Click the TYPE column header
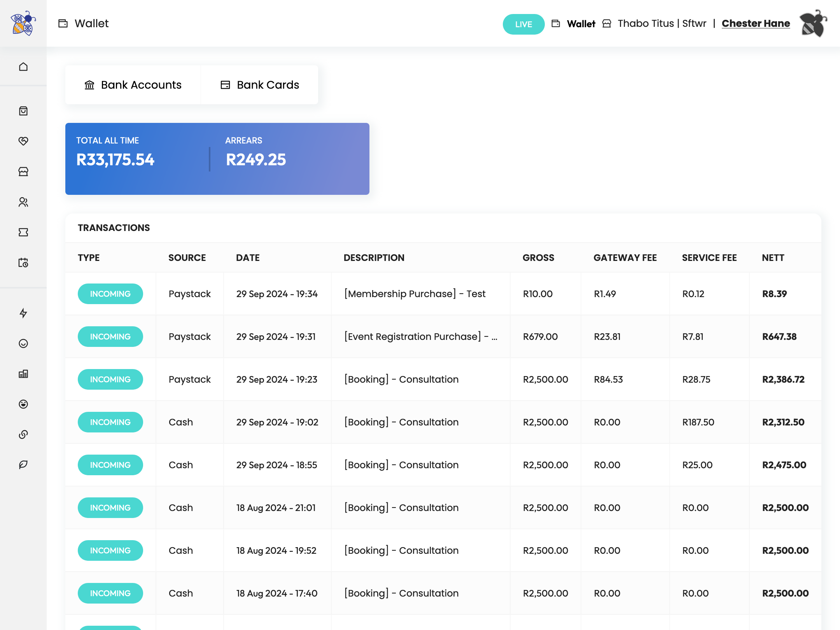This screenshot has height=630, width=840. (89, 257)
